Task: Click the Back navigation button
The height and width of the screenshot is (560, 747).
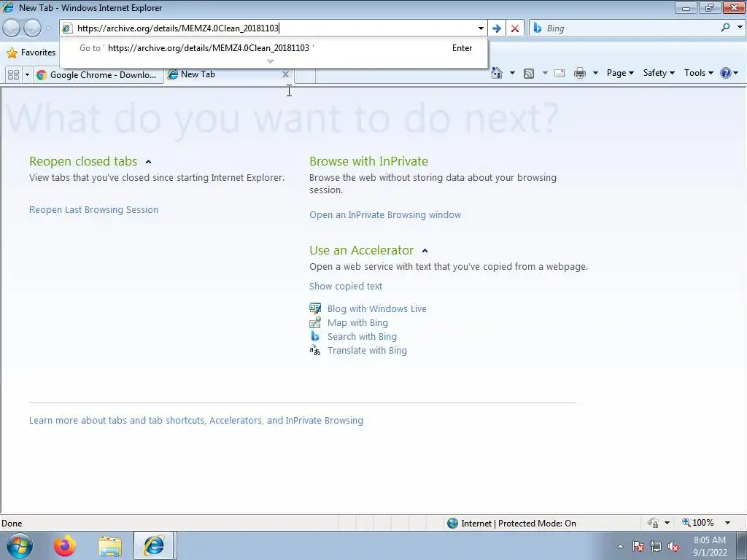Action: tap(12, 28)
